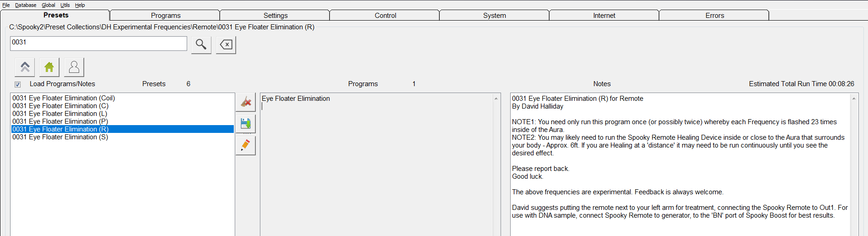The height and width of the screenshot is (236, 868).
Task: Go up one folder level with the double-chevron icon
Action: 25,67
